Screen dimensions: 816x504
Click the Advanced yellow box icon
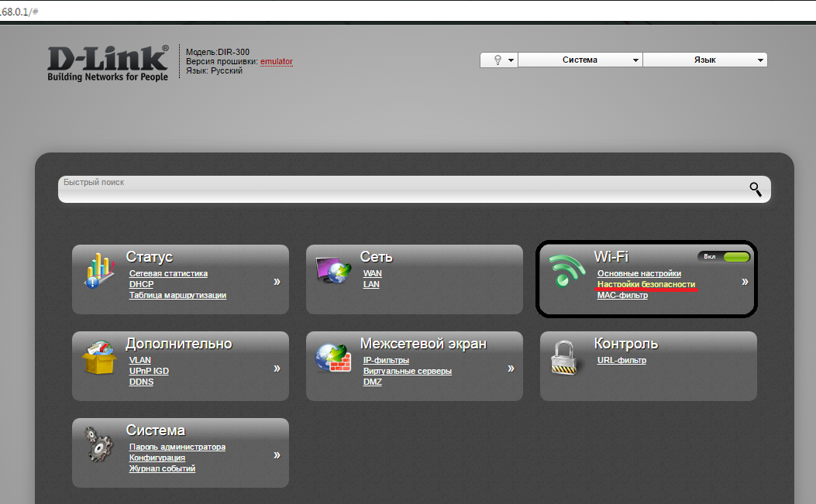[99, 357]
